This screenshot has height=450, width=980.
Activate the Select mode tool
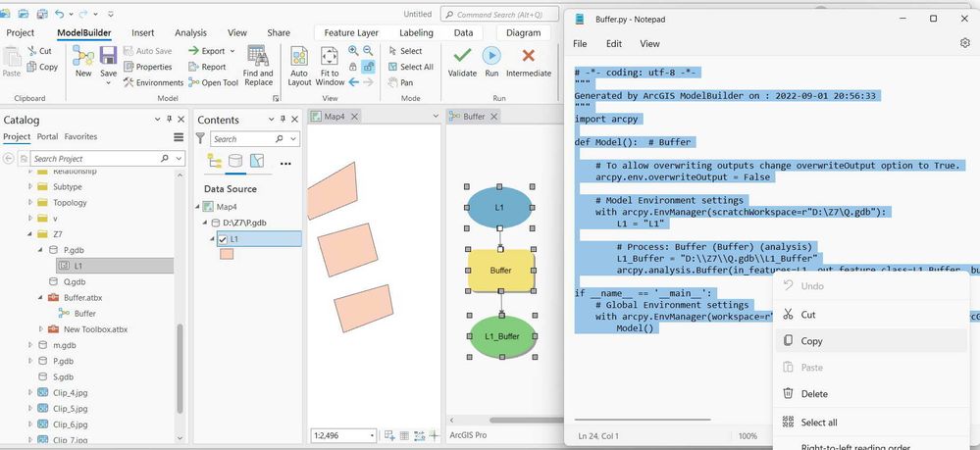pos(405,51)
